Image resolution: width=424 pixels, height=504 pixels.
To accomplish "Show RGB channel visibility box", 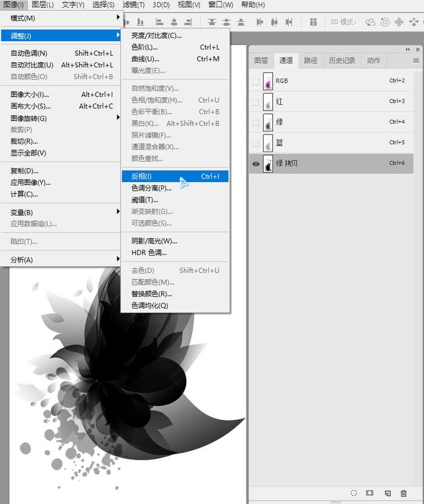I will [x=256, y=81].
